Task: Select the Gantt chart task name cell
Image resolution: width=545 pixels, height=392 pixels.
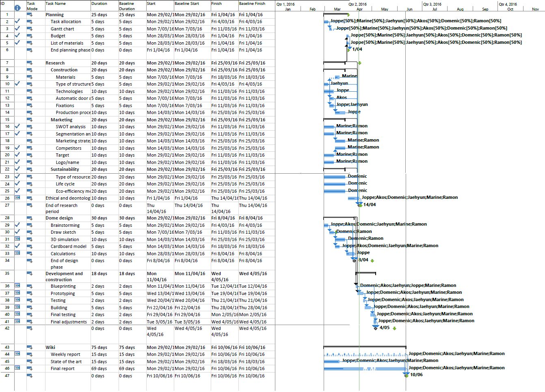Action: [62, 29]
